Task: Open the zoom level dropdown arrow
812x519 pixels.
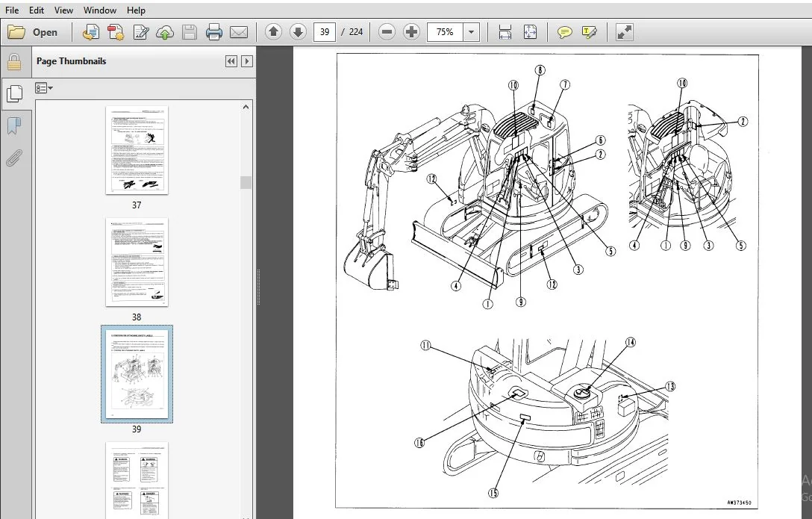Action: point(471,32)
